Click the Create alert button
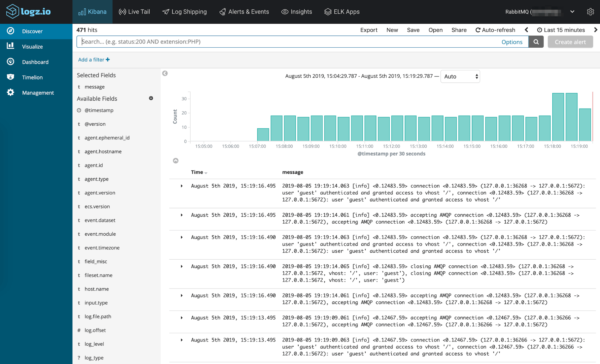The height and width of the screenshot is (364, 600). click(570, 42)
